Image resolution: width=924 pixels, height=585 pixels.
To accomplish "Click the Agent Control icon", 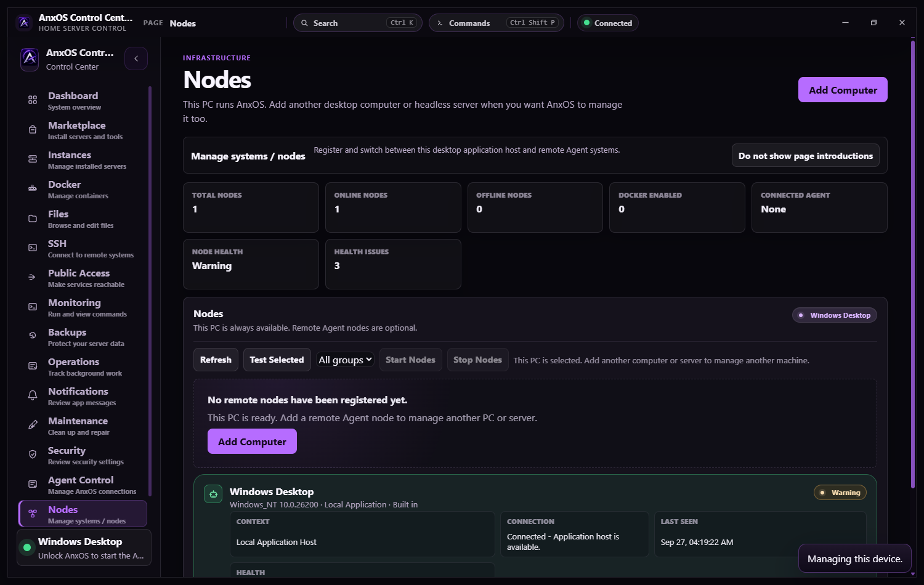I will 33,484.
